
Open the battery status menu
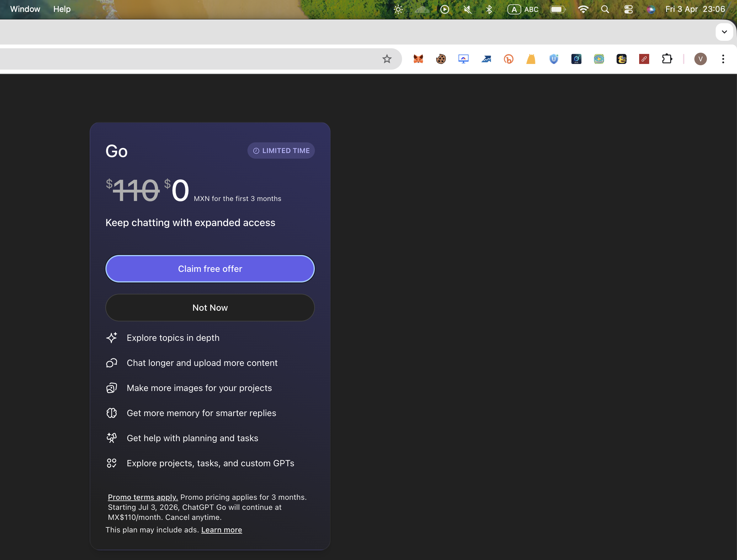tap(558, 9)
